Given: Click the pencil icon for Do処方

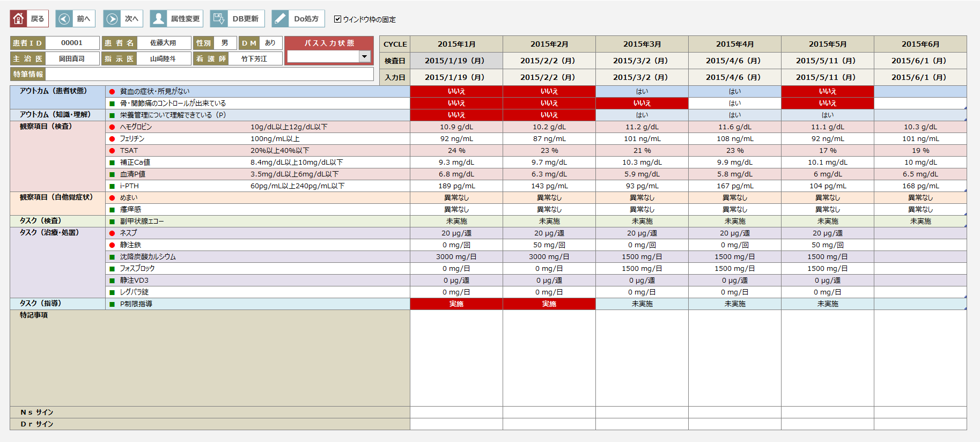Looking at the screenshot, I should (280, 19).
